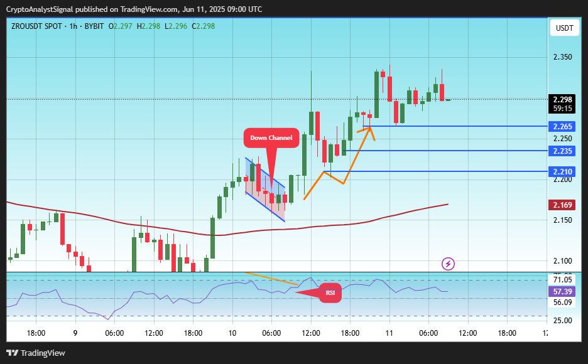Click the purple lightning bolt icon
Viewport: 588px width, 364px height.
tap(448, 264)
